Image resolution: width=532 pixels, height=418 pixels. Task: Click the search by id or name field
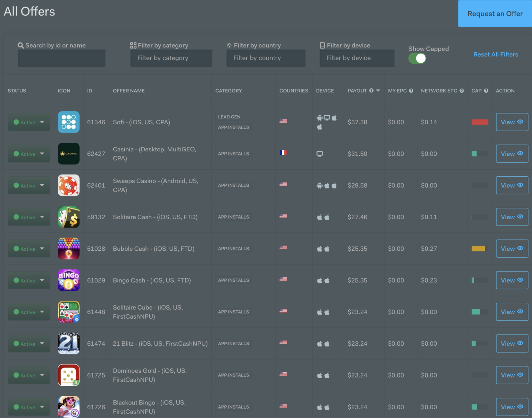pyautogui.click(x=61, y=58)
